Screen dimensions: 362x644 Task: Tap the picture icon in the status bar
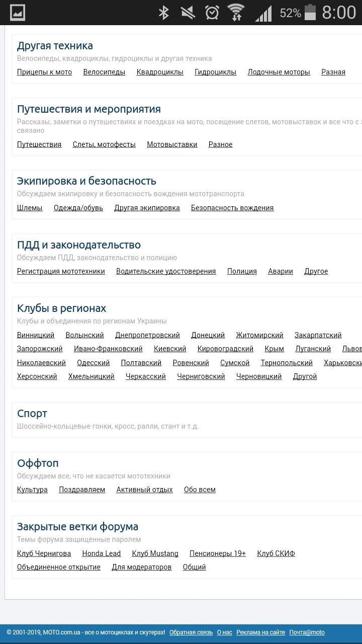[18, 13]
